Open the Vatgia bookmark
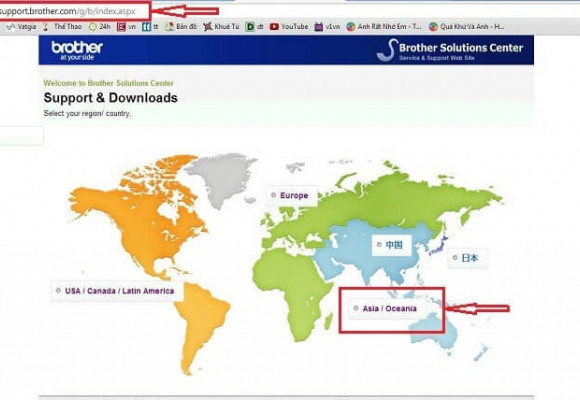580x400 pixels. 22,27
